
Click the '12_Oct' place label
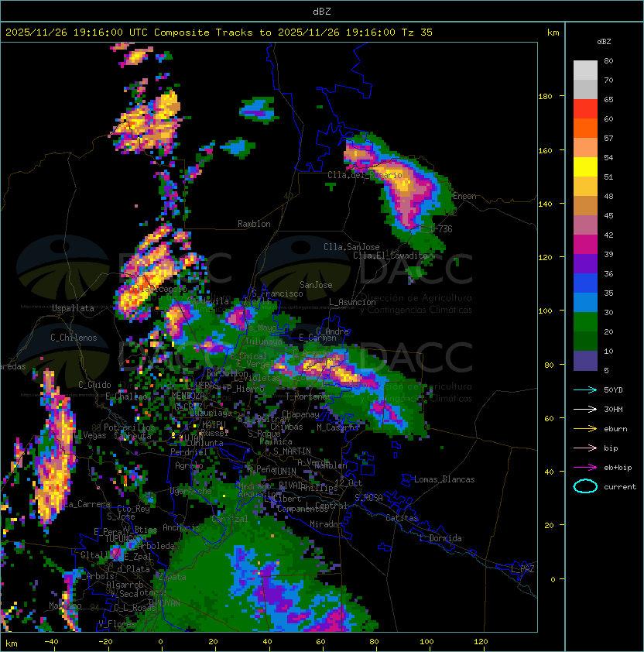coord(348,482)
